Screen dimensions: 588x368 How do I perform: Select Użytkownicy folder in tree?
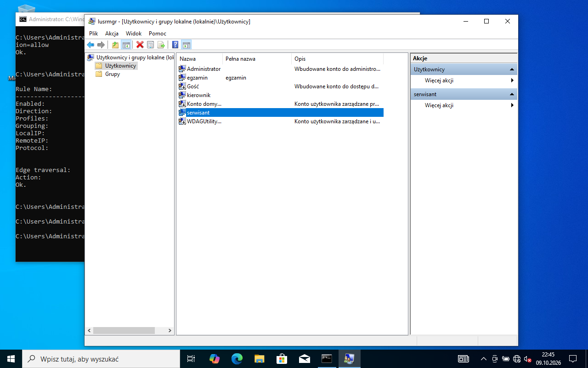click(x=116, y=66)
